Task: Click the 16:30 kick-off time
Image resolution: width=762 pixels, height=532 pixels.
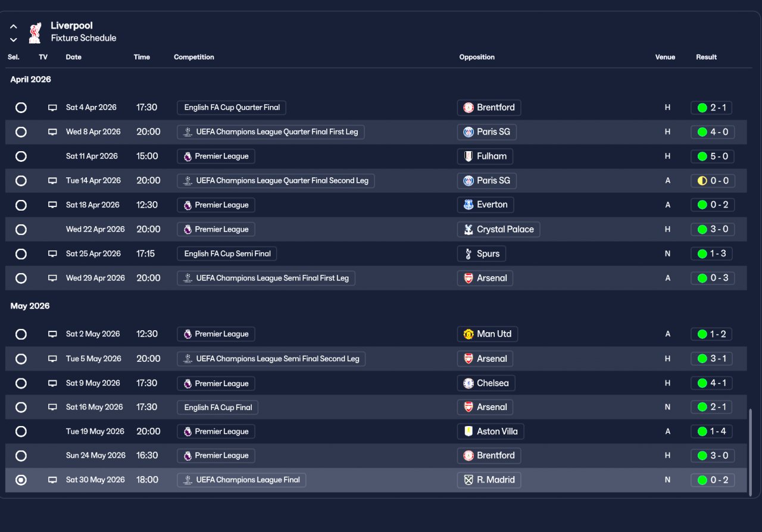Action: (147, 456)
